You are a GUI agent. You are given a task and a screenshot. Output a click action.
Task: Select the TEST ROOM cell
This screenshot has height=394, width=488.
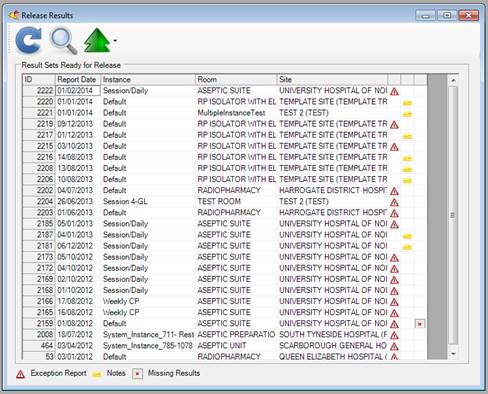pos(236,201)
